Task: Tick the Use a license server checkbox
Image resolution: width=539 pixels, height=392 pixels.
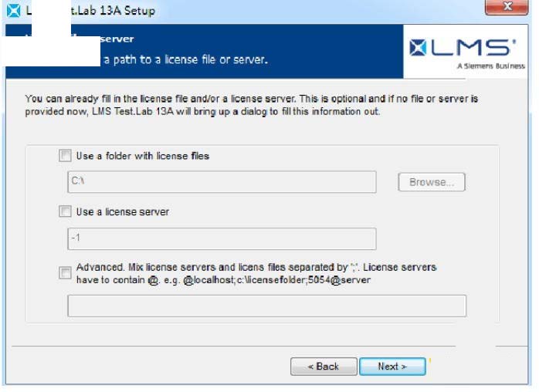Action: coord(65,211)
